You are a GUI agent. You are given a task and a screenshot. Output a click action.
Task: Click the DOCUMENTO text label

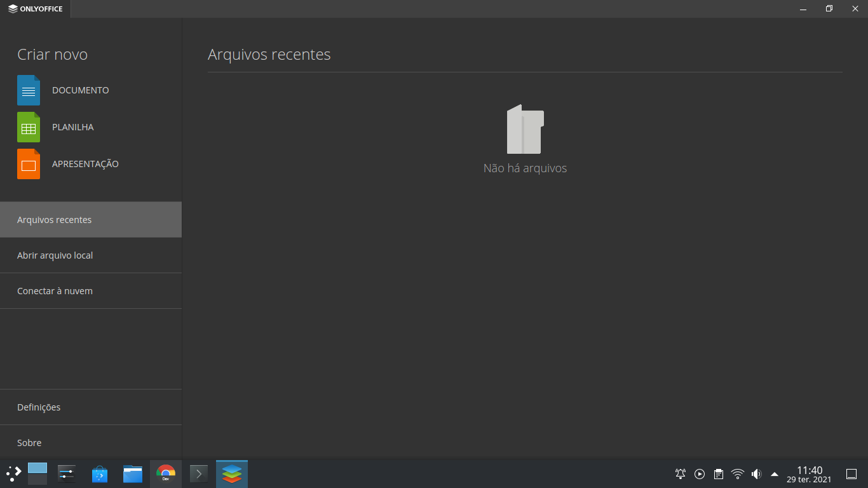(81, 90)
